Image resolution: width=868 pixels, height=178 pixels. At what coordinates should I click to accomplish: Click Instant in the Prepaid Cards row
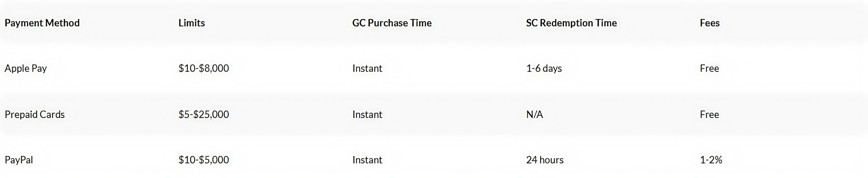pyautogui.click(x=367, y=114)
